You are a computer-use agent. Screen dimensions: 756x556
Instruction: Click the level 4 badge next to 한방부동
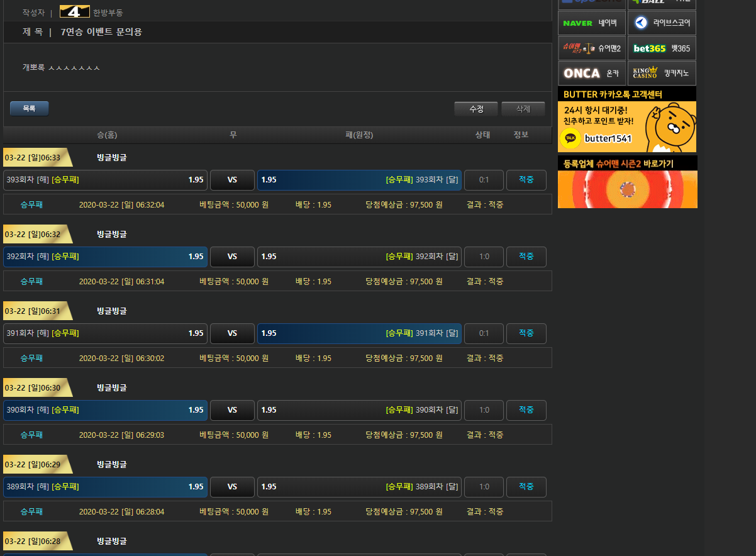[74, 12]
